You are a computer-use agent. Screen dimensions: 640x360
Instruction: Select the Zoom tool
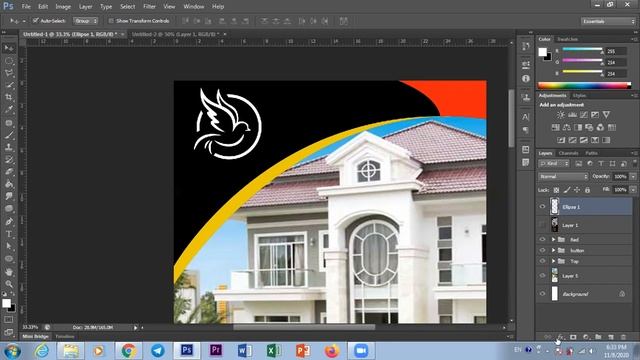pos(9,284)
